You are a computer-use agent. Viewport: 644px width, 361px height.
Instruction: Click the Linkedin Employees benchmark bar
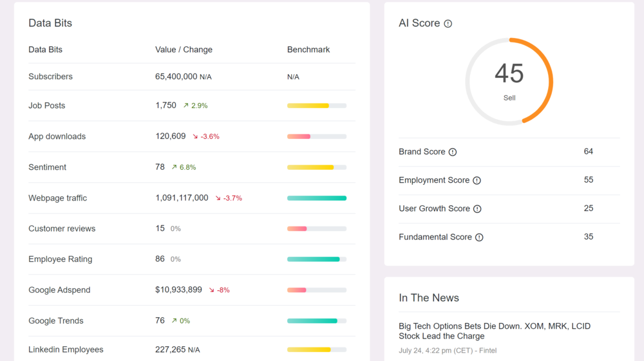point(317,350)
